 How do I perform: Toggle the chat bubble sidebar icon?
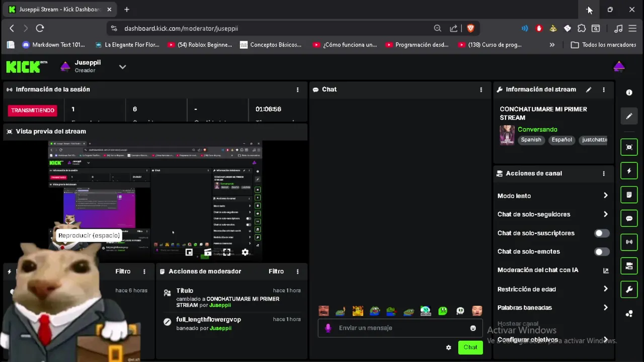629,219
